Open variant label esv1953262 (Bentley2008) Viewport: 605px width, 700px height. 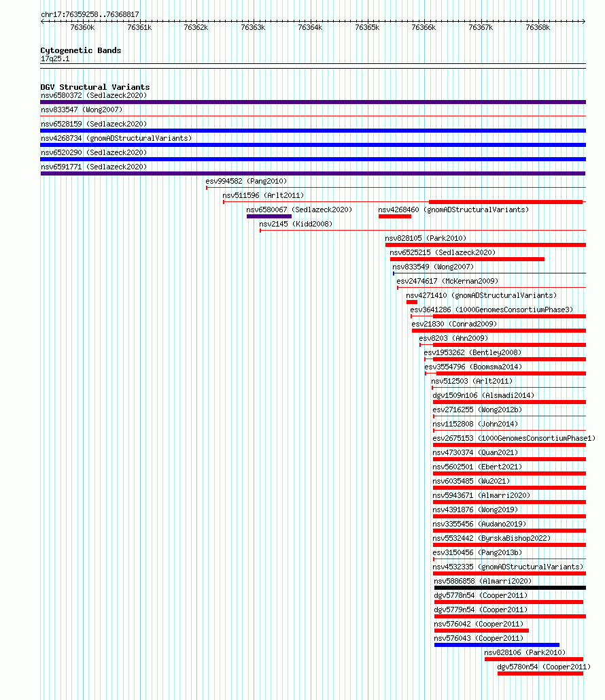(x=472, y=352)
